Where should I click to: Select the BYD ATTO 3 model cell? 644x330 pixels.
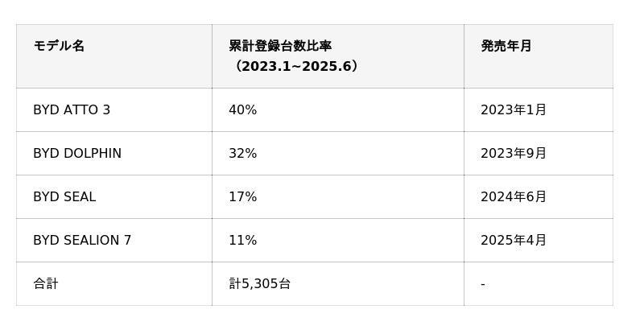tap(72, 110)
